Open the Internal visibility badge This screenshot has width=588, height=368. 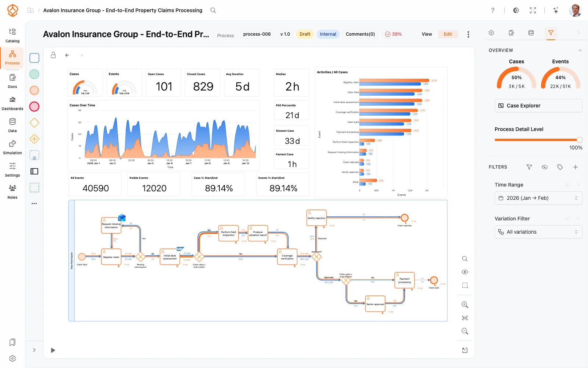click(328, 34)
